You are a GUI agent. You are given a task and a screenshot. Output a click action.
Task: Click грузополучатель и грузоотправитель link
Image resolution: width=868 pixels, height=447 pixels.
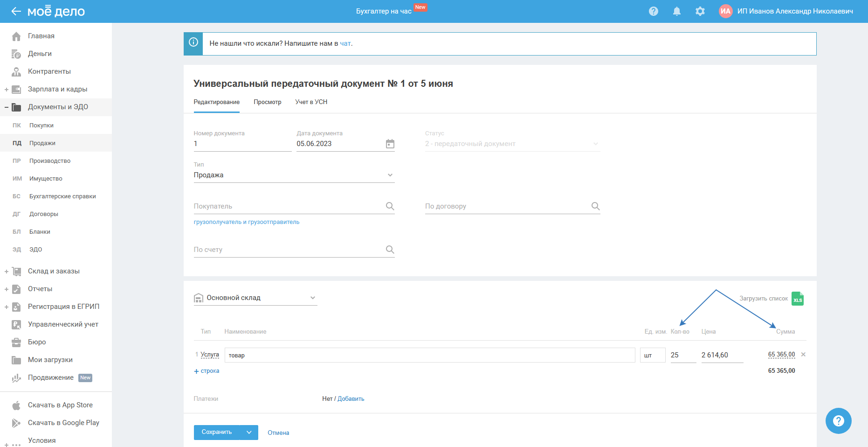(x=247, y=222)
